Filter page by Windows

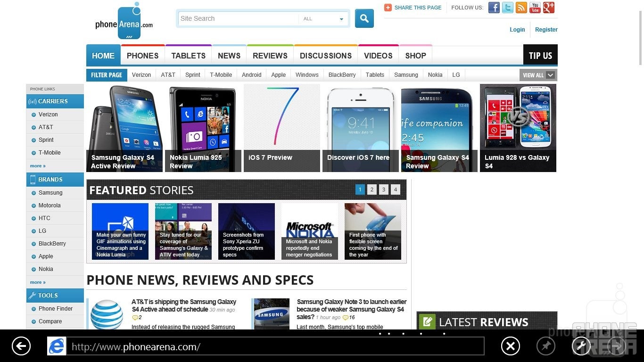(x=307, y=75)
